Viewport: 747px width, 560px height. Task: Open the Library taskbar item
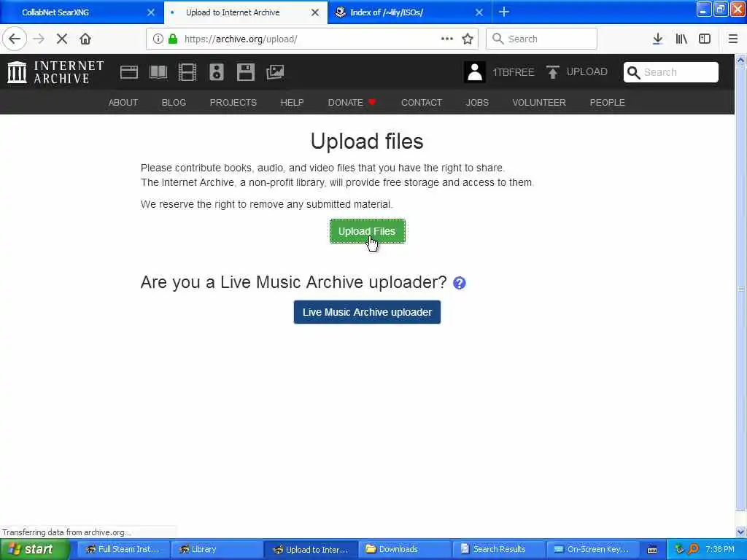(217, 550)
